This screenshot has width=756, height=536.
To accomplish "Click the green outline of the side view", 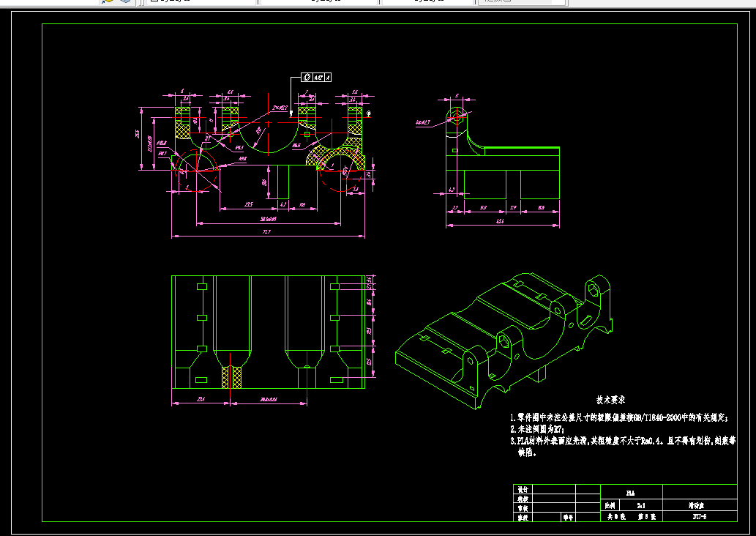I will (x=502, y=153).
